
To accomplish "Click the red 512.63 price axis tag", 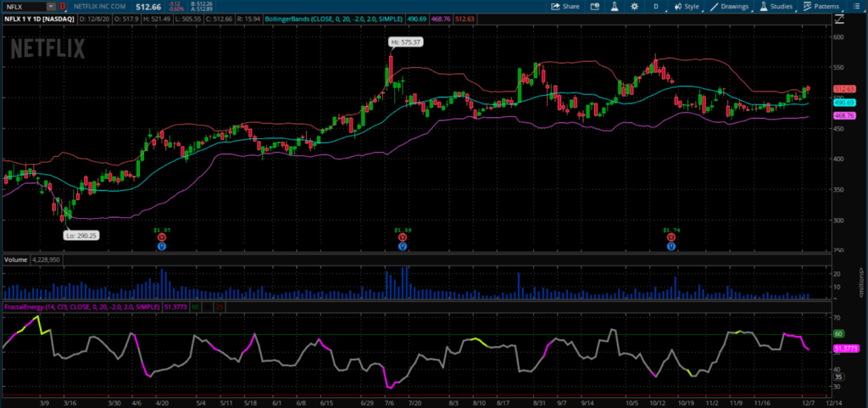I will (845, 89).
